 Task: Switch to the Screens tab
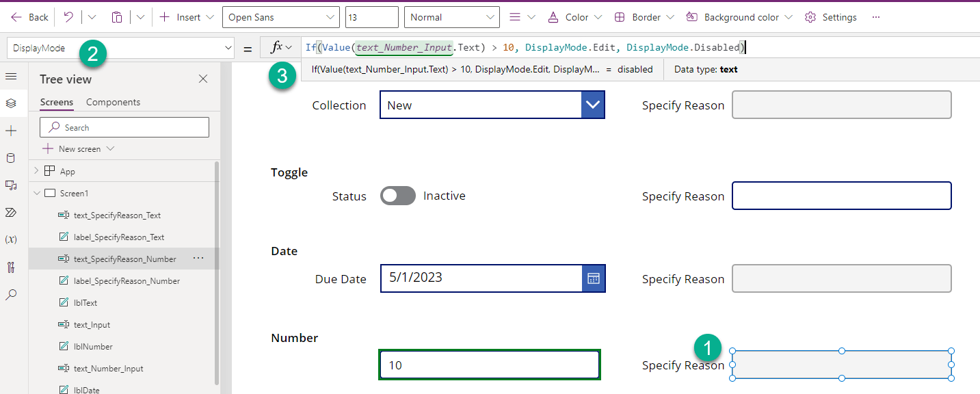[56, 102]
